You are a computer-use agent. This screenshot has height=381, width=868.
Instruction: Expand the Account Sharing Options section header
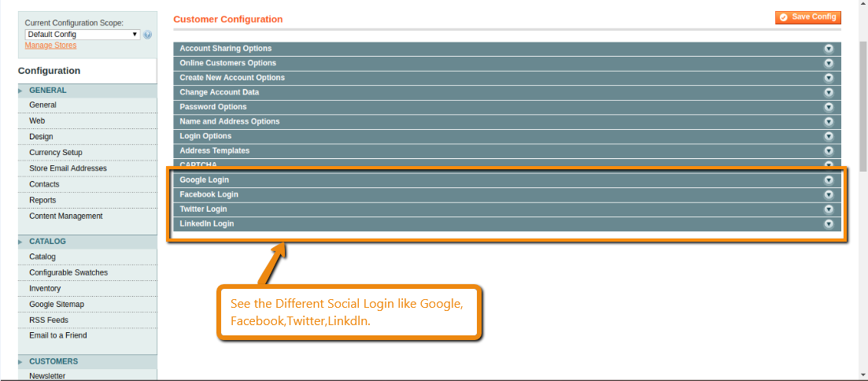[x=507, y=49]
